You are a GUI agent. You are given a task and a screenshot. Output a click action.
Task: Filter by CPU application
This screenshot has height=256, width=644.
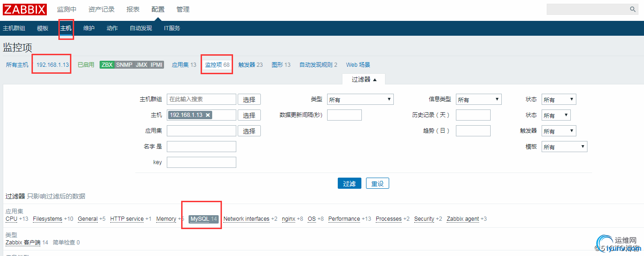[x=11, y=219]
